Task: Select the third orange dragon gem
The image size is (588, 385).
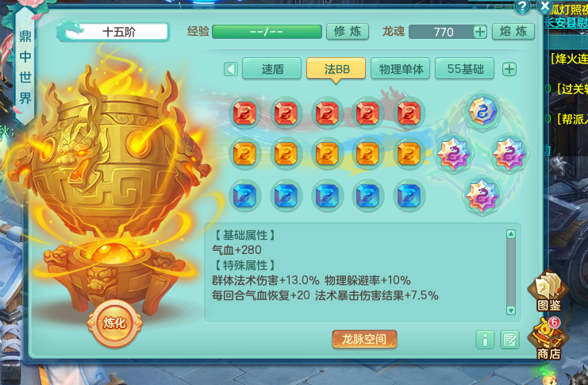Action: [327, 154]
